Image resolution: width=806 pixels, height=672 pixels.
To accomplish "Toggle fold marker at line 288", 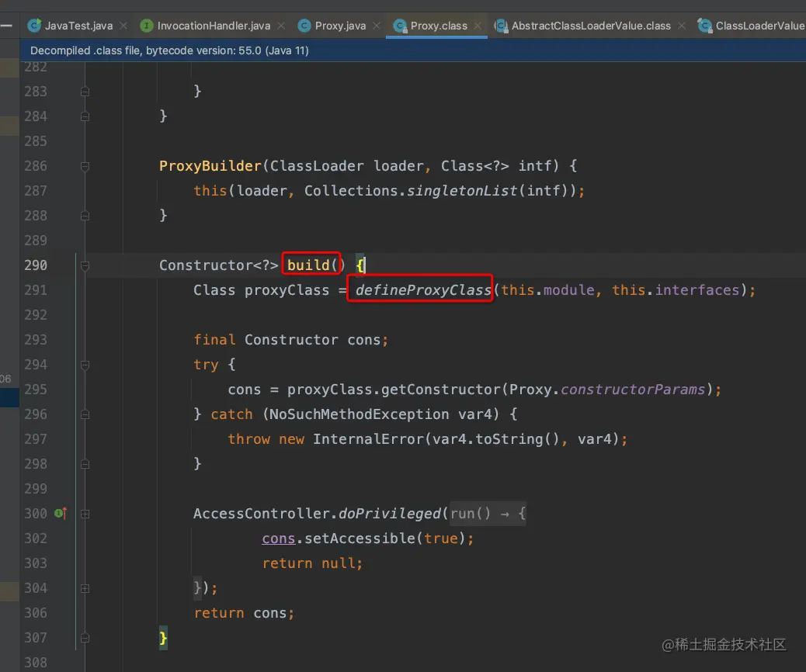I will (85, 216).
